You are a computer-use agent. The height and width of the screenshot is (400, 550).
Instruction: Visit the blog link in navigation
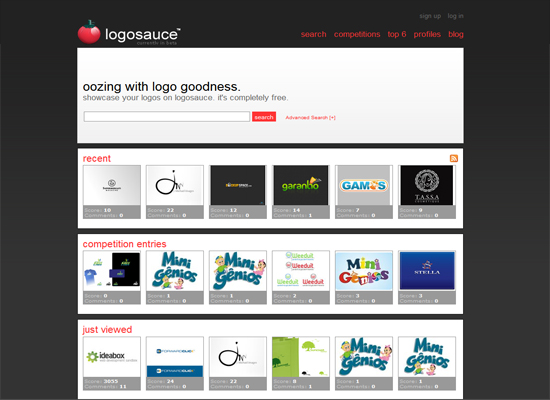pyautogui.click(x=456, y=34)
